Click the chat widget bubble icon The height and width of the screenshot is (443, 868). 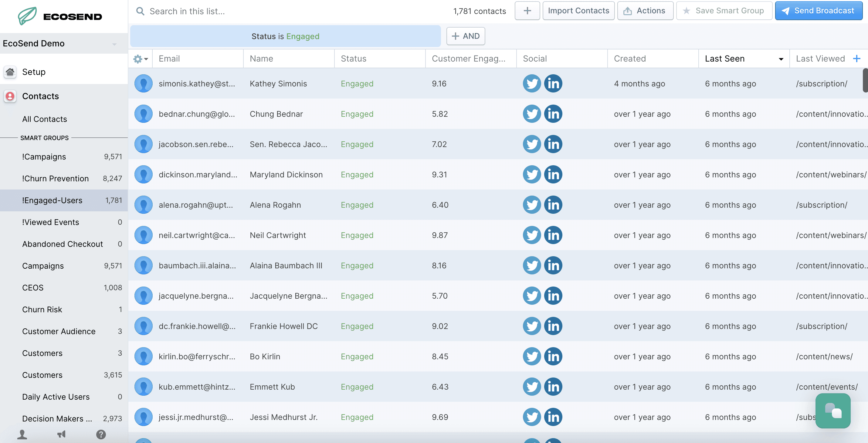[832, 411]
